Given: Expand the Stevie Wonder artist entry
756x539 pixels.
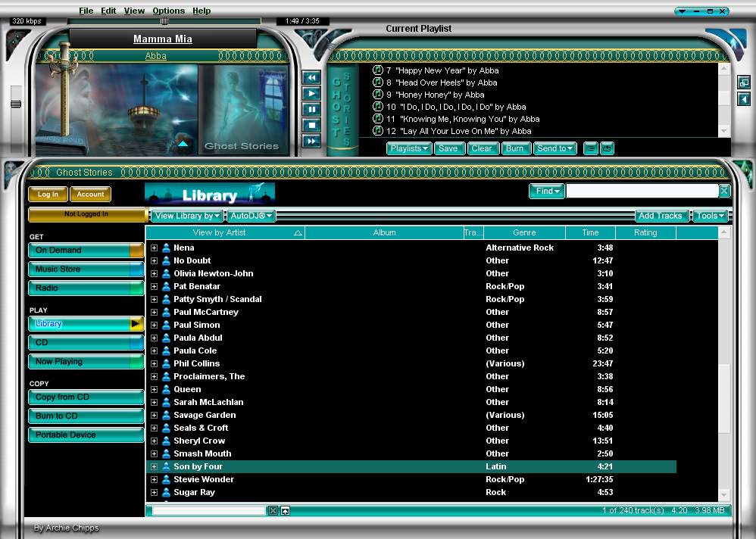Looking at the screenshot, I should coord(154,479).
